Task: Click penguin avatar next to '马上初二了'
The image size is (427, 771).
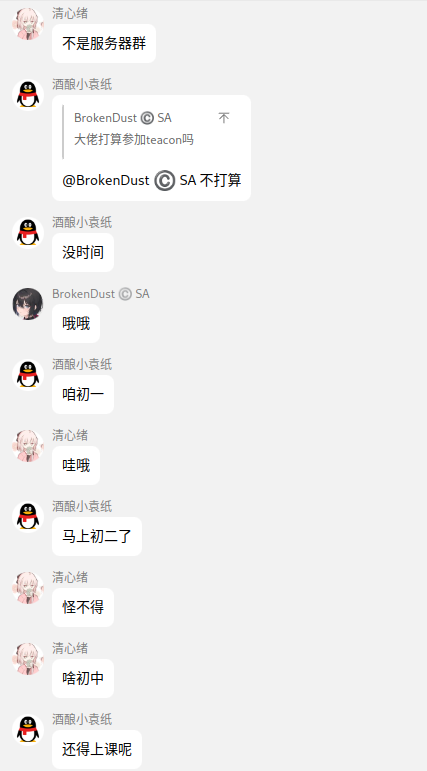Action: click(28, 517)
